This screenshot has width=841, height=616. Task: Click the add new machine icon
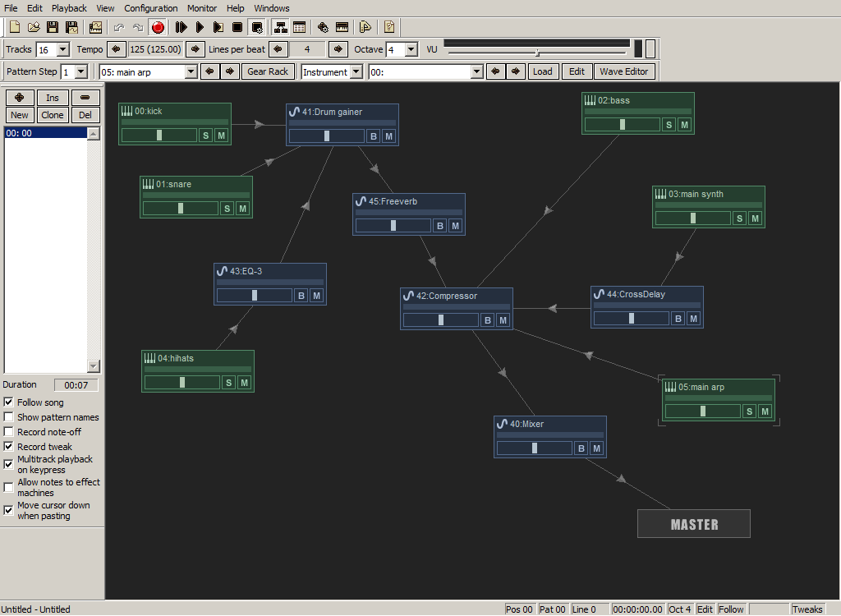323,27
